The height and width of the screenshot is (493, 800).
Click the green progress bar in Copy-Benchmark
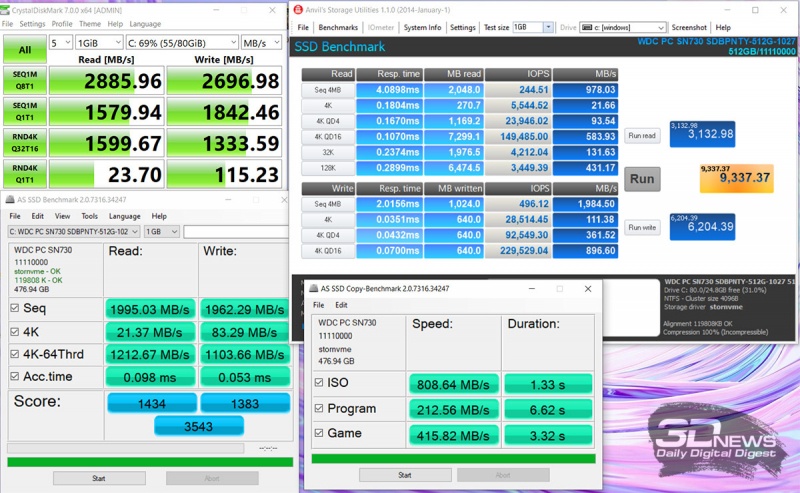[454, 458]
